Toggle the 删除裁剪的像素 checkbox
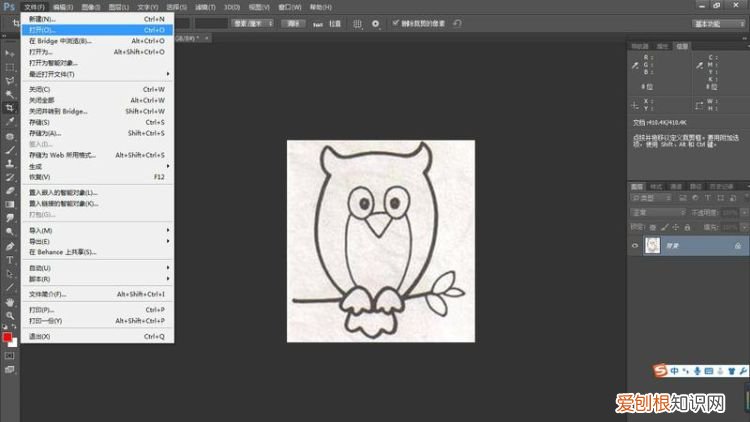750x422 pixels. coord(397,22)
